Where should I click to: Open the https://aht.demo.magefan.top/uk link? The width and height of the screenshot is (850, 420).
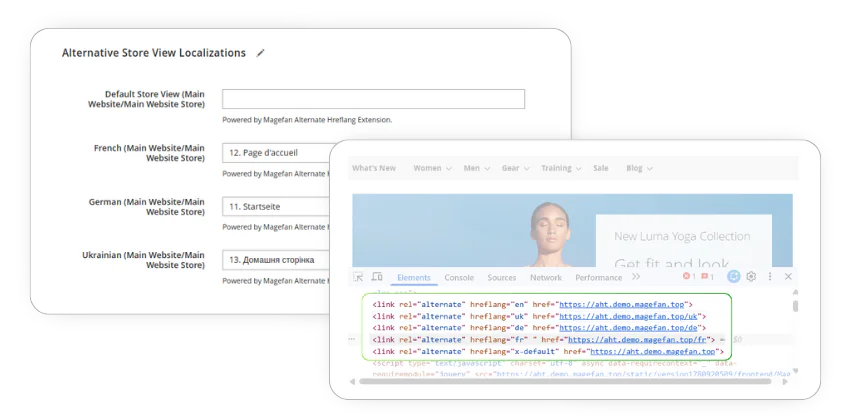[x=628, y=316]
